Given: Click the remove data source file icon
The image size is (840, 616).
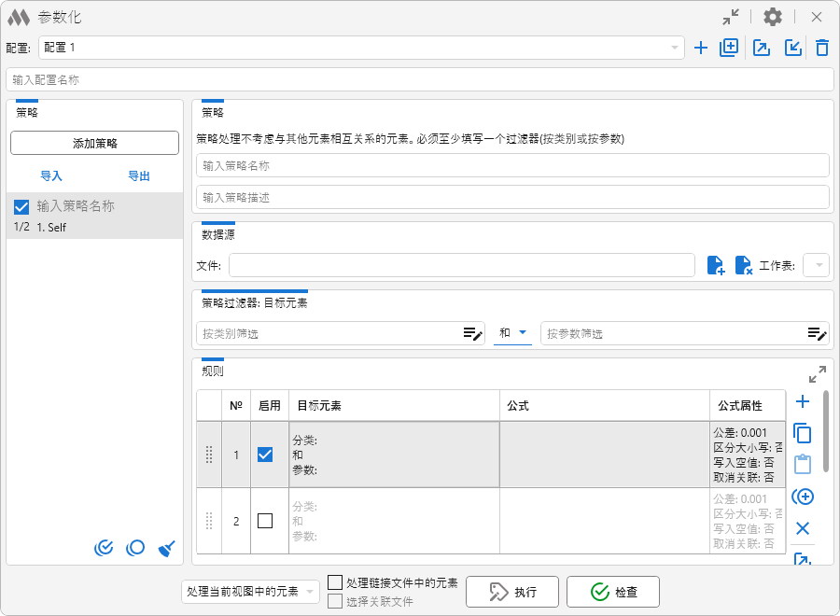Looking at the screenshot, I should 744,266.
